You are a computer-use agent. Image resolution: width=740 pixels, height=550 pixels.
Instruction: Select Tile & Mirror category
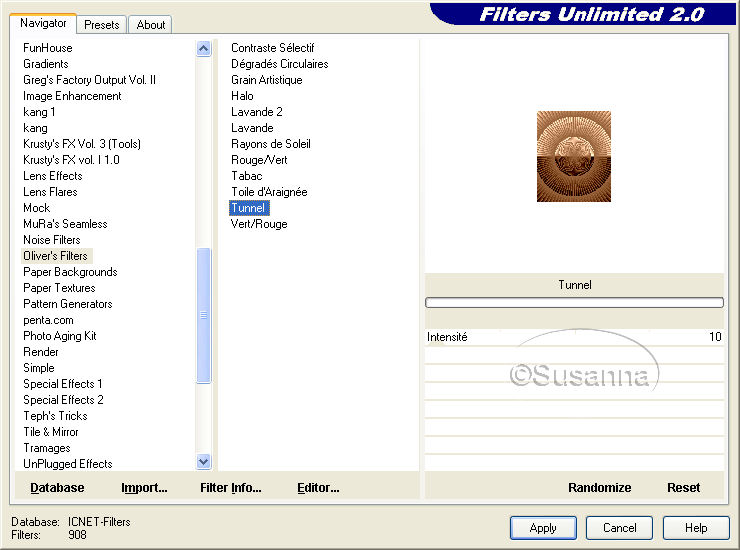pyautogui.click(x=51, y=432)
